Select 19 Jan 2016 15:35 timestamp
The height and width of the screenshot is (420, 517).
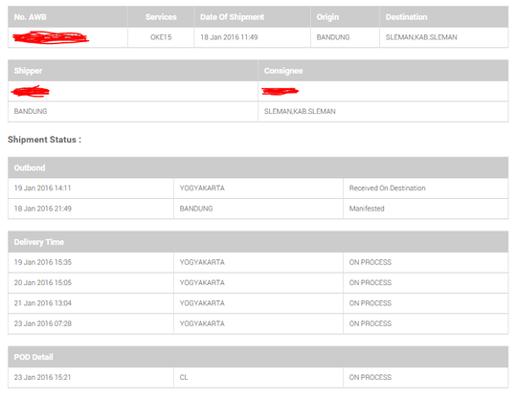click(x=42, y=262)
